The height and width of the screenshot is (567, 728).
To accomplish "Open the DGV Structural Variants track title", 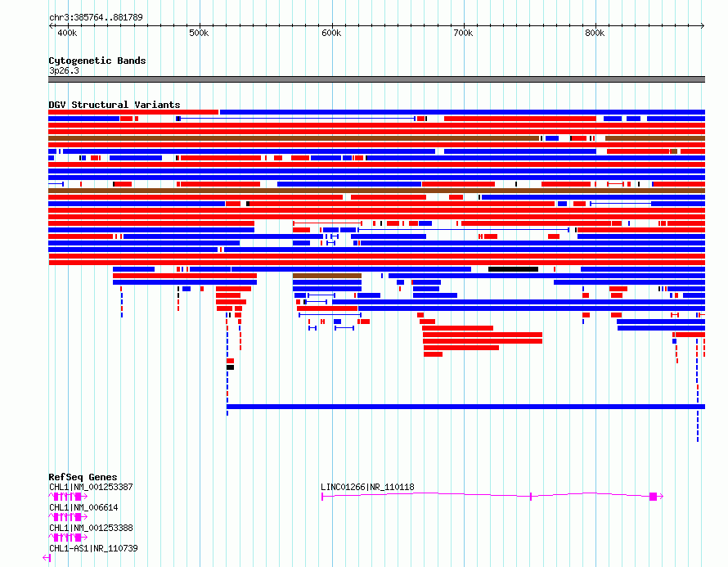I will 115,105.
